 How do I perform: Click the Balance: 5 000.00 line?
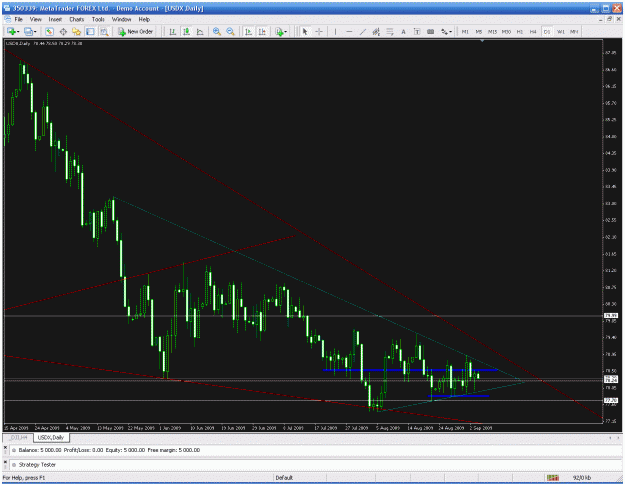pos(109,450)
